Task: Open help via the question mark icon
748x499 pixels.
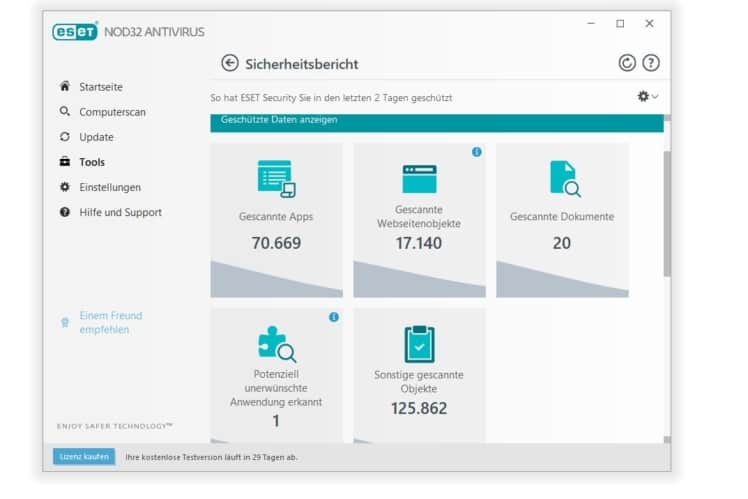Action: click(651, 63)
